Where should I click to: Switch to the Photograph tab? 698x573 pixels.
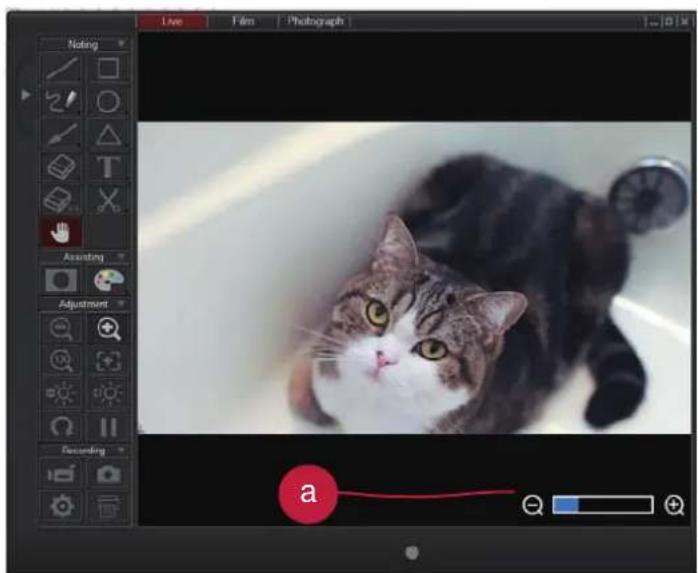[315, 21]
